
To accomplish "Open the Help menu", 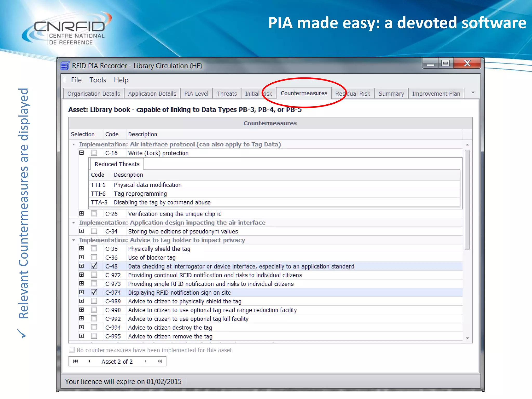I will pyautogui.click(x=121, y=80).
